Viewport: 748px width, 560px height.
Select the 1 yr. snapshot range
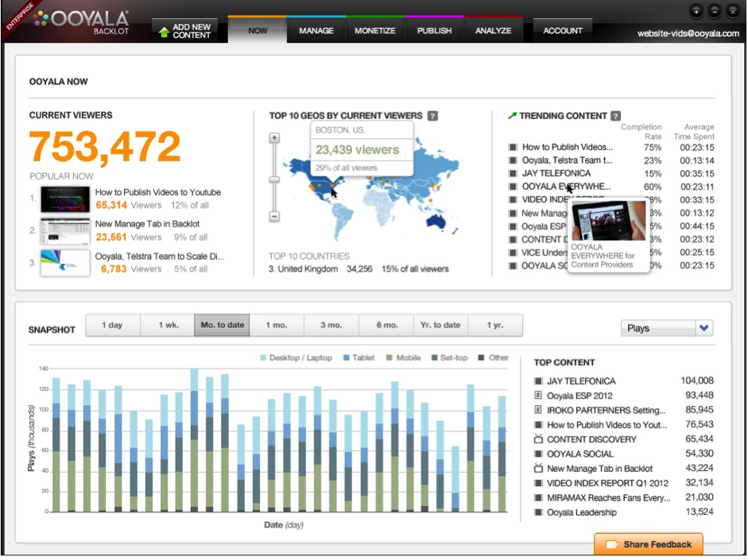495,325
